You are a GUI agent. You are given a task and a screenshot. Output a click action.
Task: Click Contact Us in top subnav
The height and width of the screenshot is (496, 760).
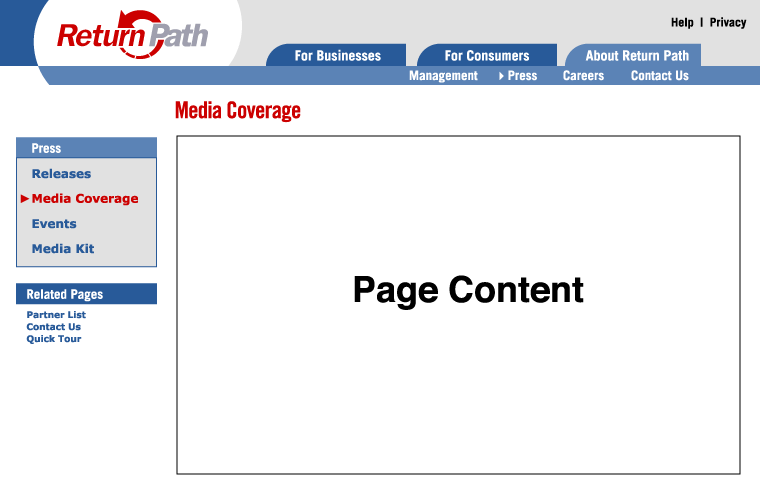[659, 76]
